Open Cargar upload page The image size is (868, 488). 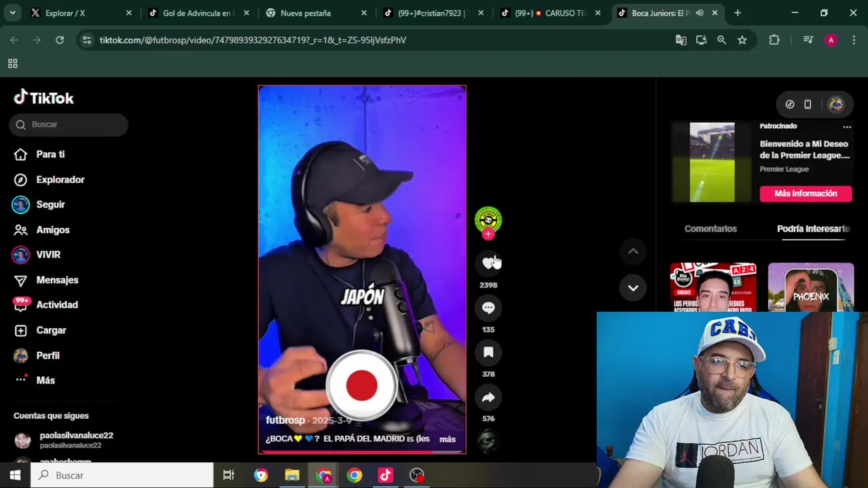tap(40, 330)
